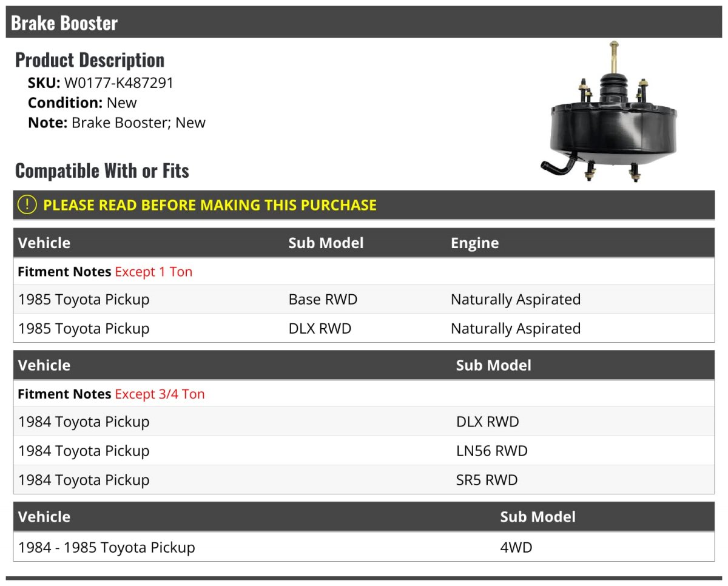Select the 1985 Toyota Pickup DLX RWD row

click(364, 328)
